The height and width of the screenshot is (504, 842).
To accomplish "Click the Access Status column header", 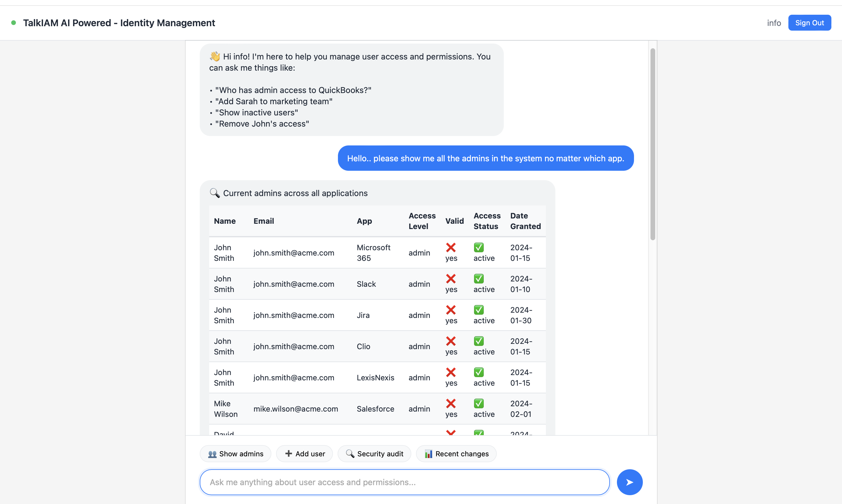I will pos(487,221).
